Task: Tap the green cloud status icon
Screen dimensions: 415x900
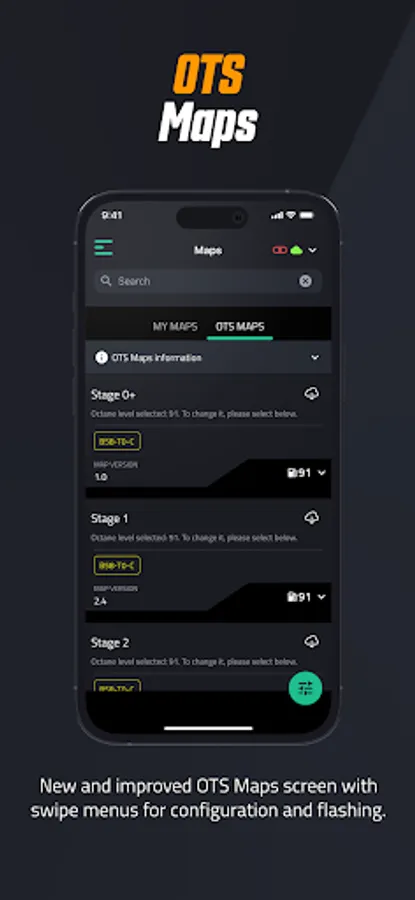Action: click(x=296, y=250)
